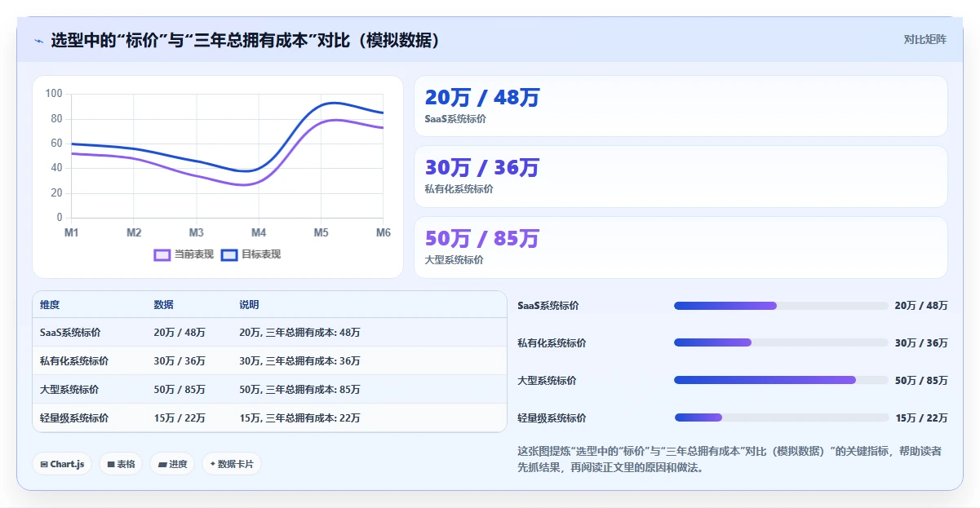Select the Chart.js tag chip
The height and width of the screenshot is (508, 980).
tap(63, 464)
